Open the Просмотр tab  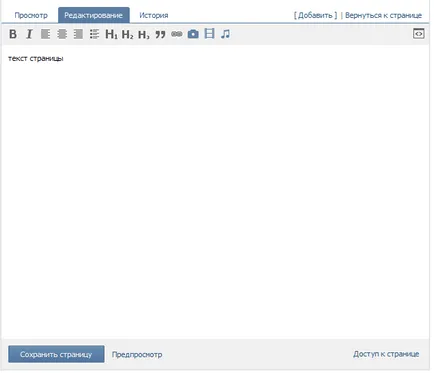(x=31, y=15)
